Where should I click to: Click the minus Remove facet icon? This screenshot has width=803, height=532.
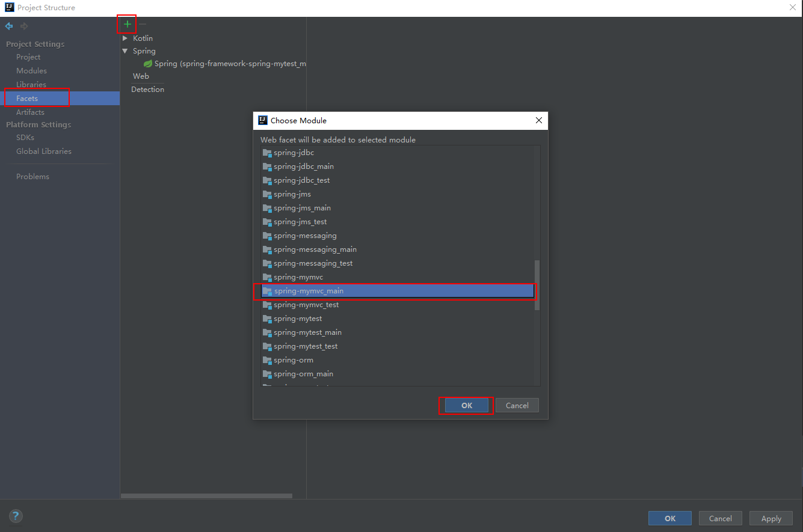click(x=143, y=24)
